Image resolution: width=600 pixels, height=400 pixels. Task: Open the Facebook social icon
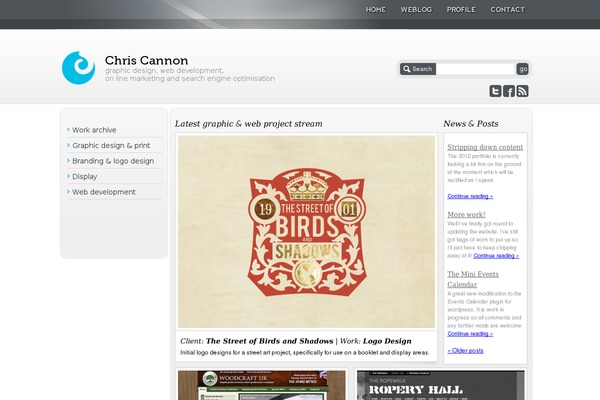[x=509, y=91]
